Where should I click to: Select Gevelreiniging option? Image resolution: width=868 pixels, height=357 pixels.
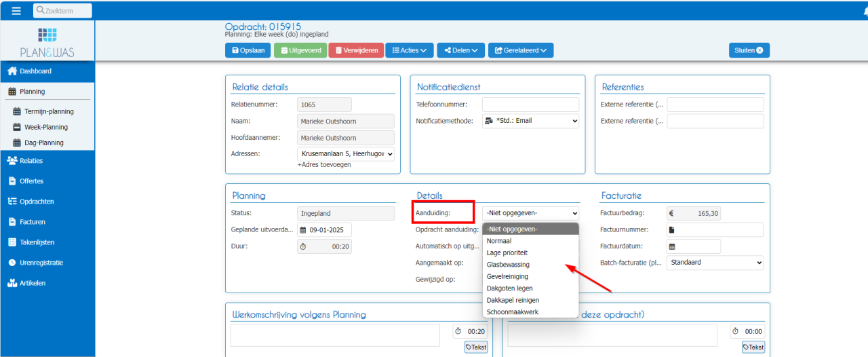click(x=530, y=276)
